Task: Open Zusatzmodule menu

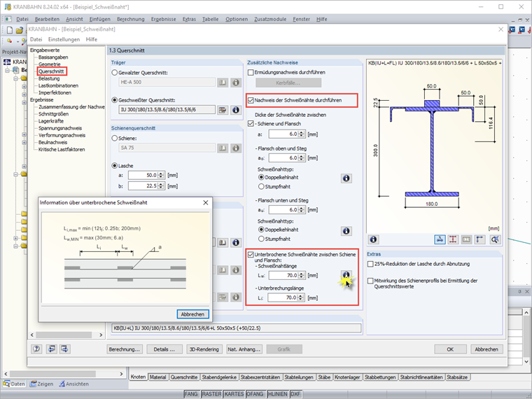Action: [x=270, y=19]
